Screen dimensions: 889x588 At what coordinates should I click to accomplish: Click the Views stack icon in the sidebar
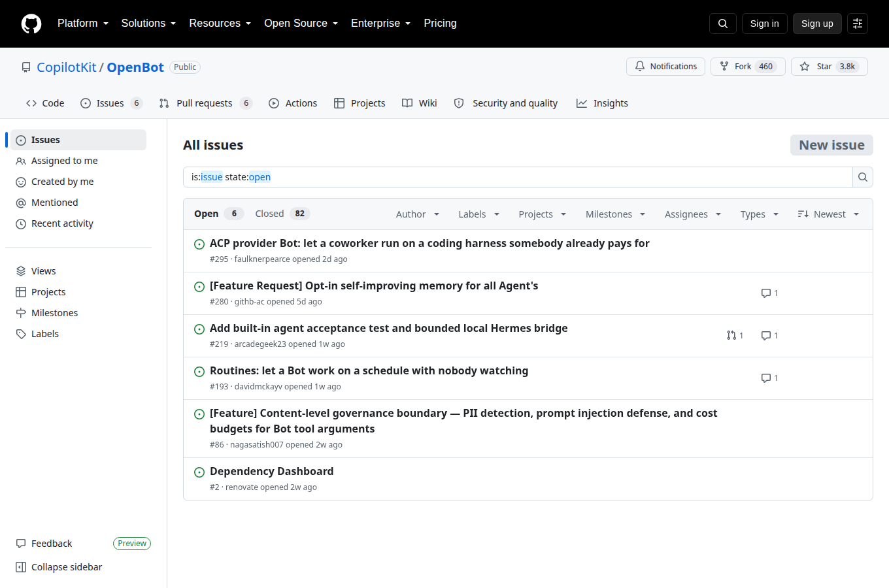21,271
